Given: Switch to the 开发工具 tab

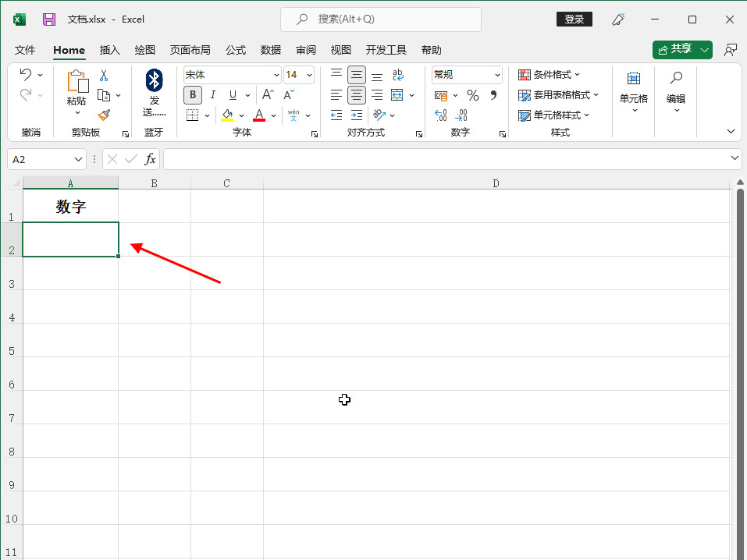Looking at the screenshot, I should (386, 50).
